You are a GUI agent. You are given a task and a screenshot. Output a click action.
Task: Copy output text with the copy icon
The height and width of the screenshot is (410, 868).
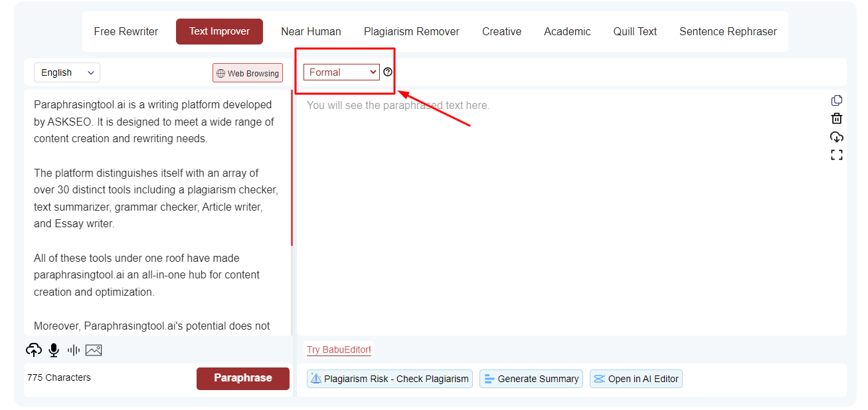pyautogui.click(x=837, y=100)
